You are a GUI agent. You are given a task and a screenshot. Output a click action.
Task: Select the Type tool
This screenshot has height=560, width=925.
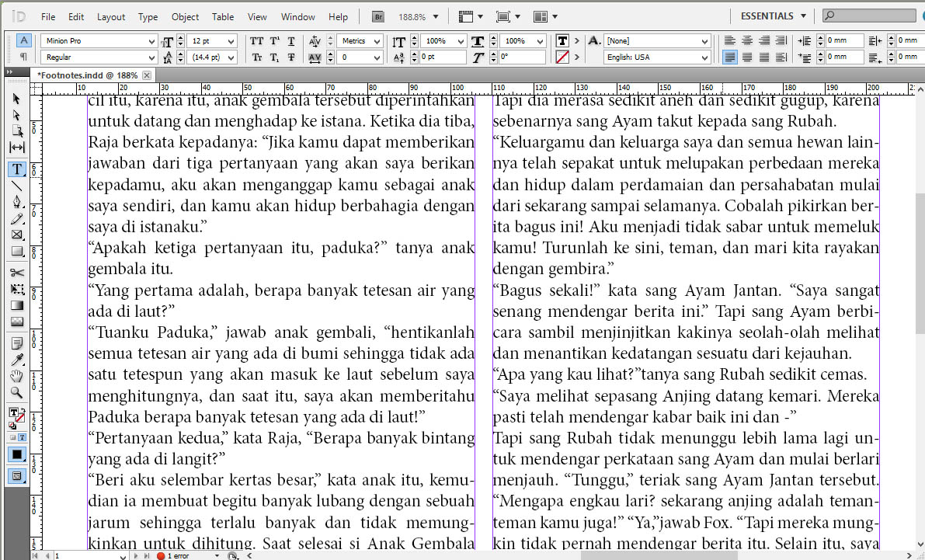click(16, 169)
